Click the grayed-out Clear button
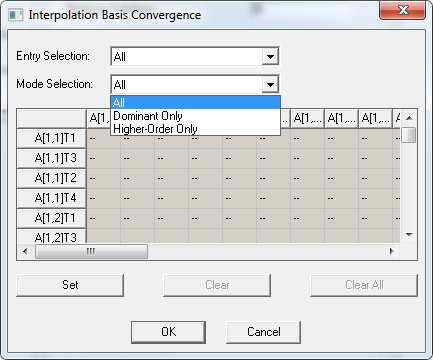The width and height of the screenshot is (433, 360). click(x=217, y=285)
